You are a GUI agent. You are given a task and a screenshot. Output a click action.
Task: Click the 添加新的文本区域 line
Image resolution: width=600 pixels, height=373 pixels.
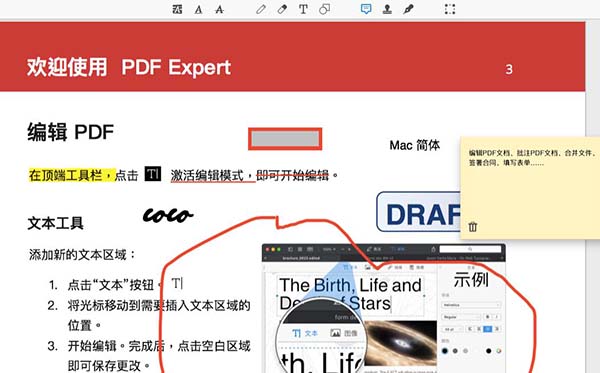click(82, 254)
